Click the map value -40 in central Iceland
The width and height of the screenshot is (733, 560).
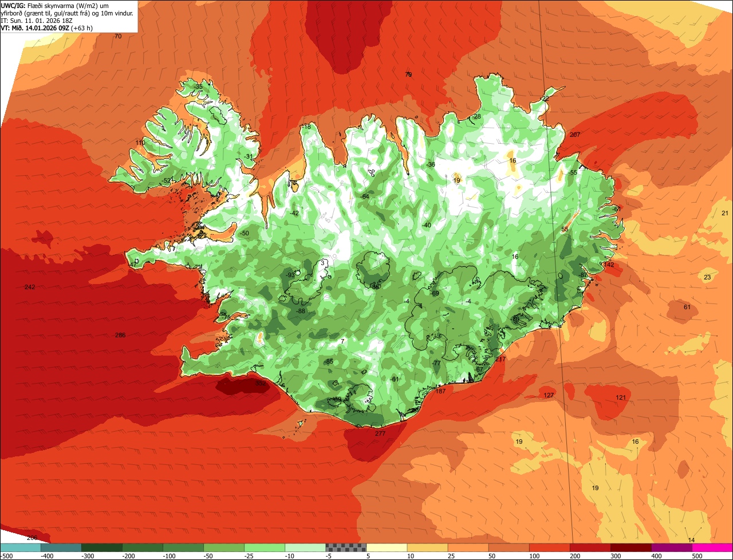(x=426, y=225)
